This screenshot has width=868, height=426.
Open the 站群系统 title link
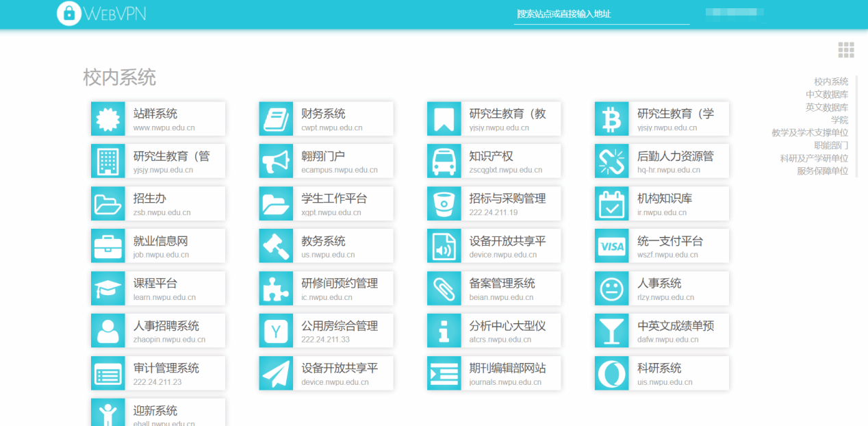(x=155, y=114)
